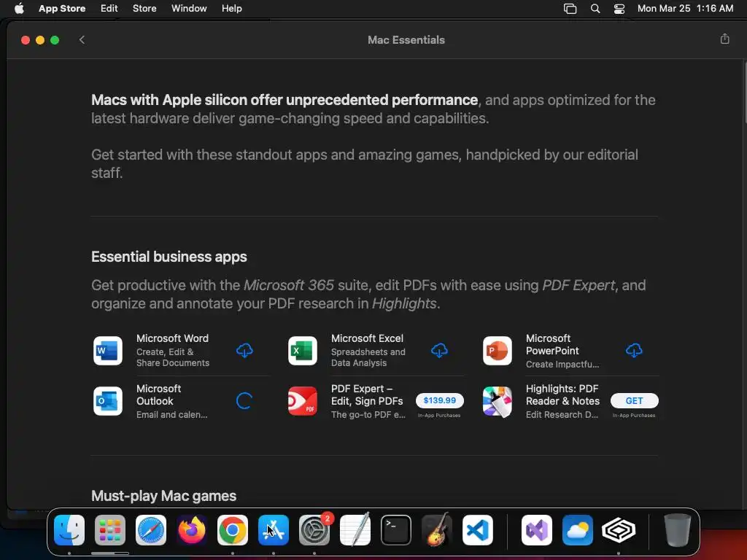The height and width of the screenshot is (560, 747).
Task: Open Highlights: PDF Reader & Notes title
Action: [562, 394]
